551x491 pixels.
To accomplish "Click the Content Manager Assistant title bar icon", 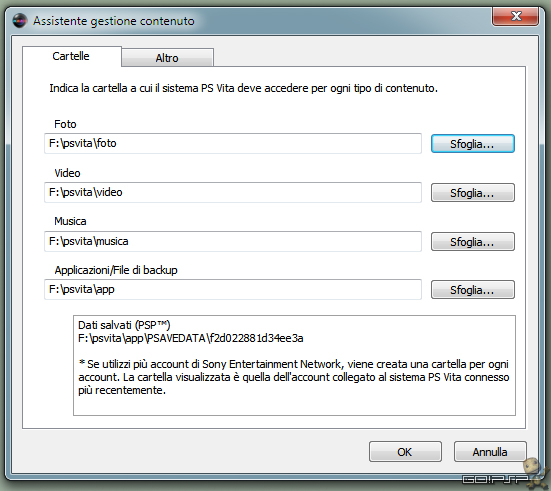I will point(20,21).
